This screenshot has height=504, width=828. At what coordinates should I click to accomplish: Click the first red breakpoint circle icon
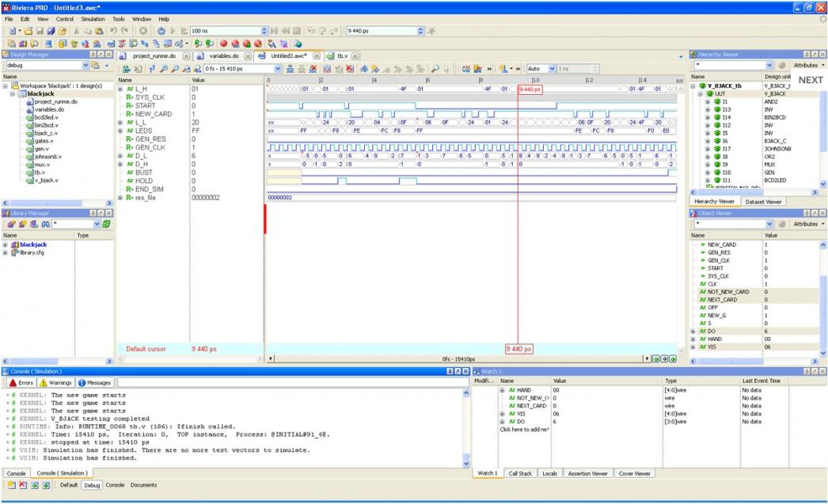pyautogui.click(x=223, y=44)
